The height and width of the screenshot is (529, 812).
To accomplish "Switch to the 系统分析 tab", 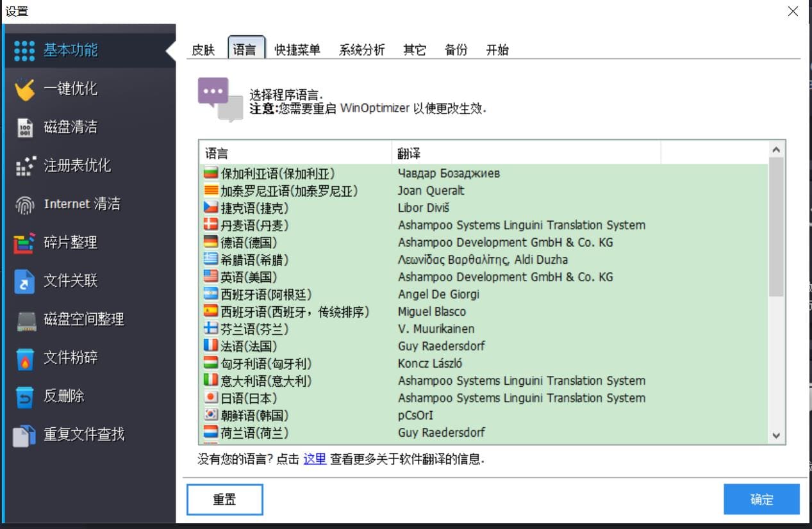I will coord(361,50).
